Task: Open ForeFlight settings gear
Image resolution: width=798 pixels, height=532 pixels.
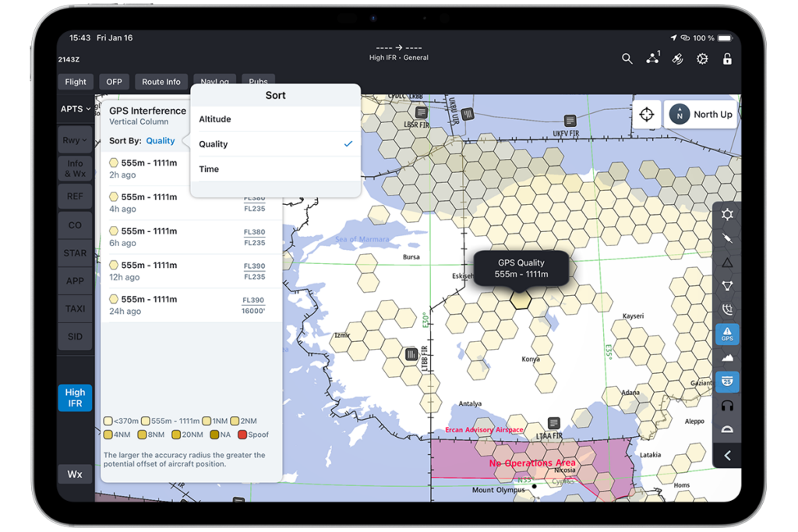Action: [x=702, y=58]
